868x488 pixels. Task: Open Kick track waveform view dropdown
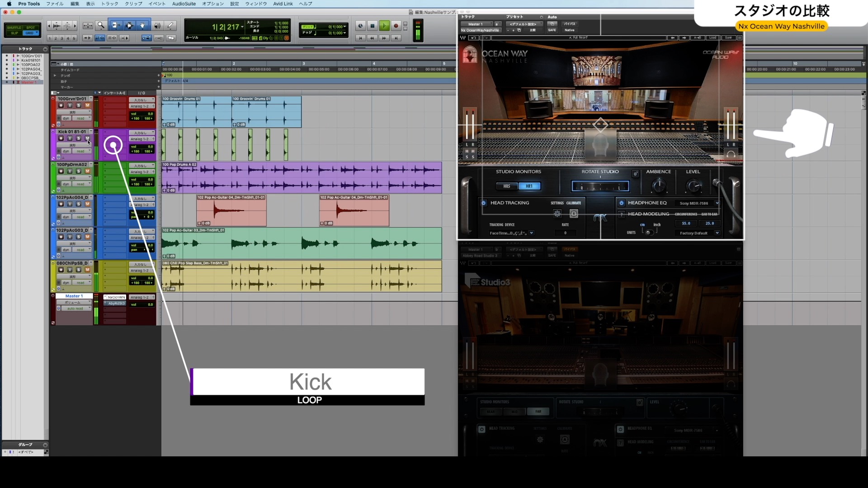click(x=74, y=145)
